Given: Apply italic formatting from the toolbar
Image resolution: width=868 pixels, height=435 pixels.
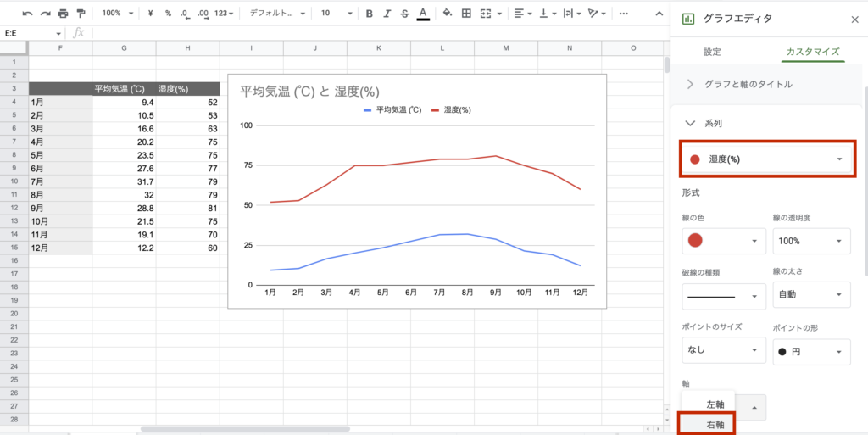Looking at the screenshot, I should coord(386,14).
